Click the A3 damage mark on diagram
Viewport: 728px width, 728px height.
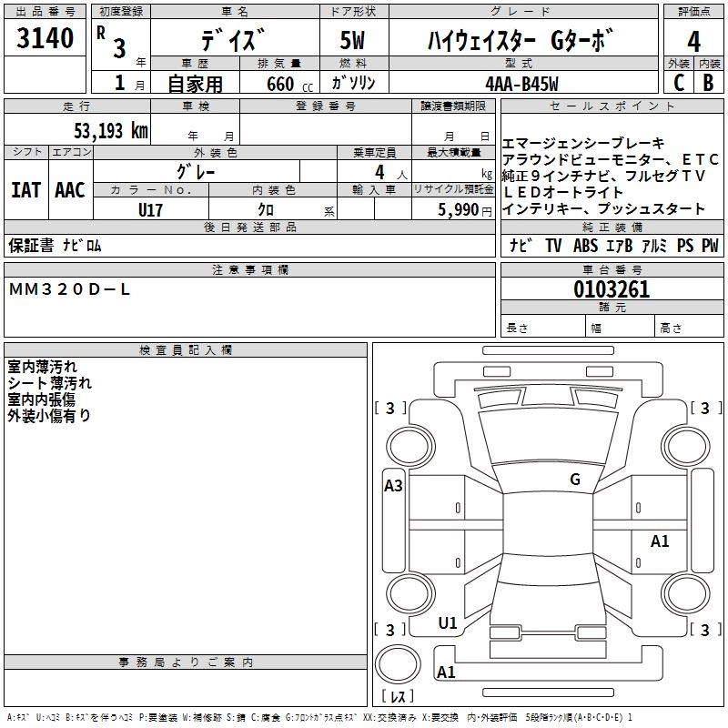[x=393, y=486]
